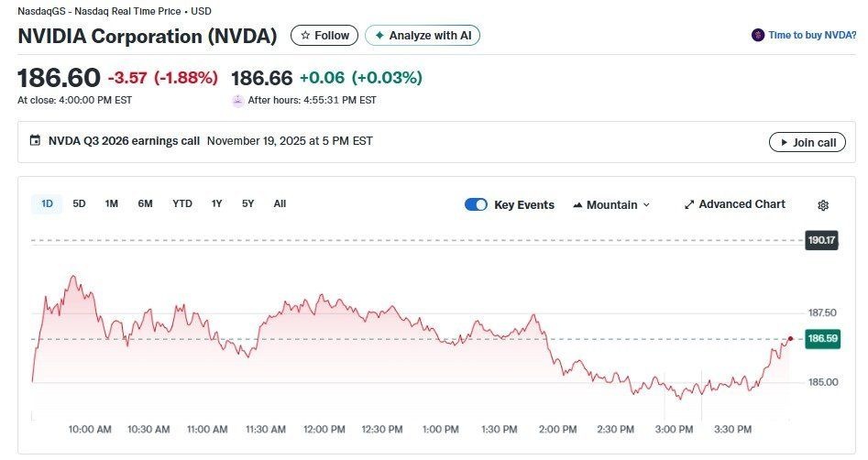Viewport: 868px width, 460px height.
Task: Expand the Mountain chart type dropdown
Action: click(x=646, y=205)
